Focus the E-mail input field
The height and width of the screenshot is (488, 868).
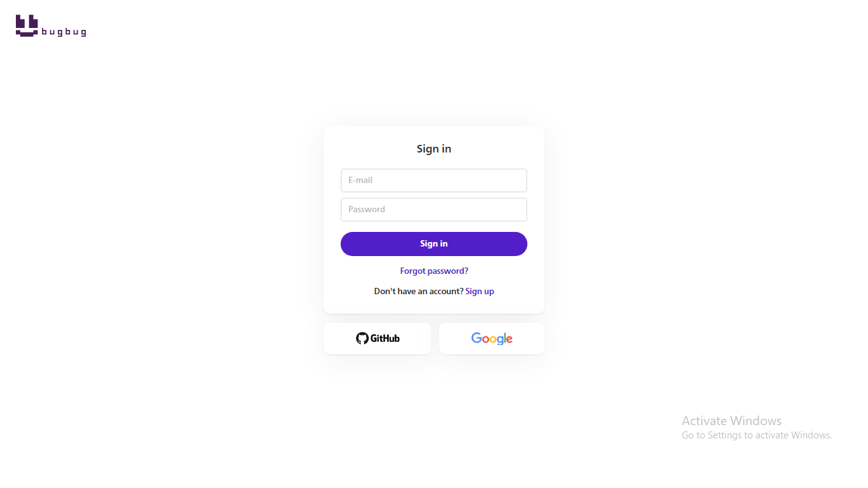(434, 180)
